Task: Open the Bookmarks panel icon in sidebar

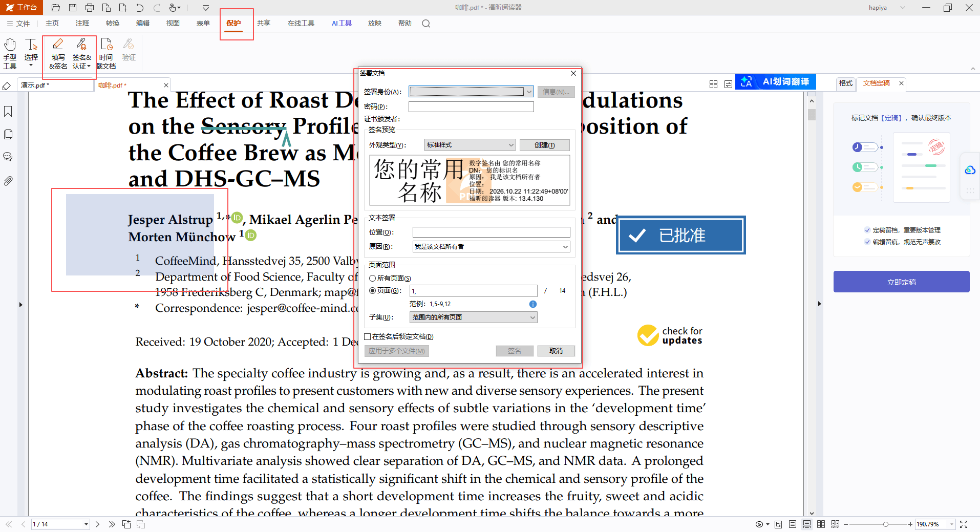Action: tap(8, 112)
